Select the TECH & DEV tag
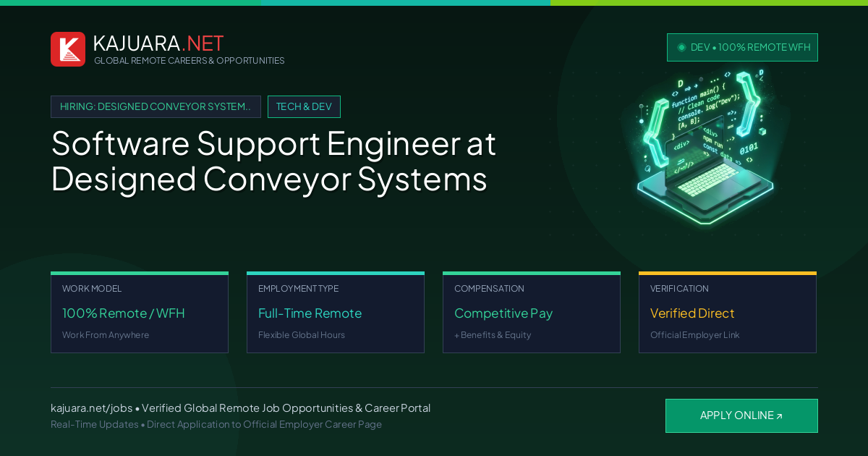The height and width of the screenshot is (456, 868). (x=304, y=106)
